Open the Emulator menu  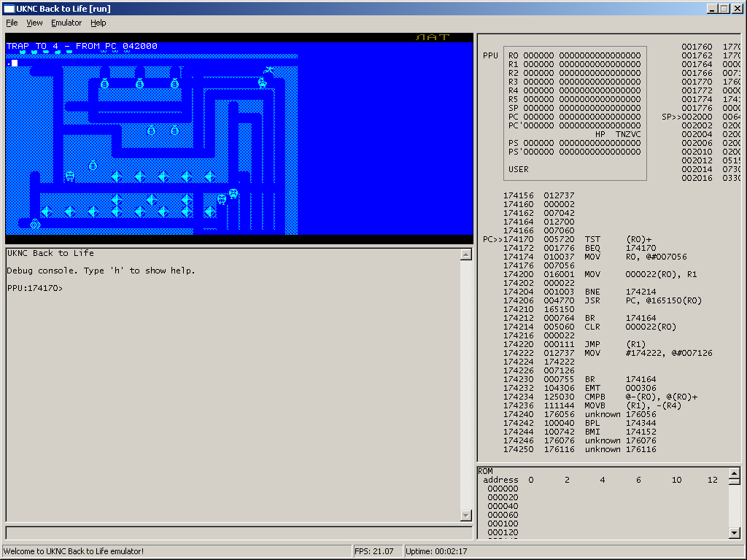point(66,23)
